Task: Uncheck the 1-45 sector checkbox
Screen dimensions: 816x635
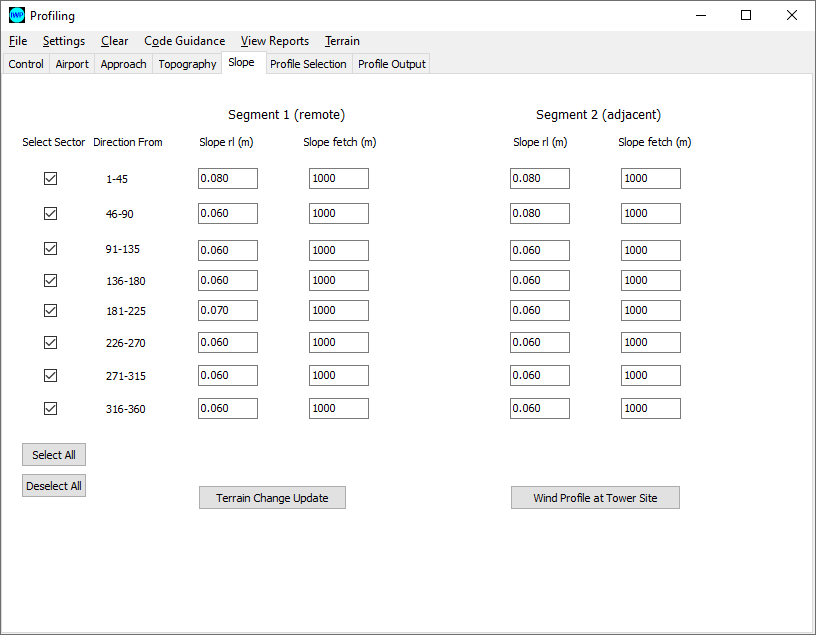Action: coord(50,178)
